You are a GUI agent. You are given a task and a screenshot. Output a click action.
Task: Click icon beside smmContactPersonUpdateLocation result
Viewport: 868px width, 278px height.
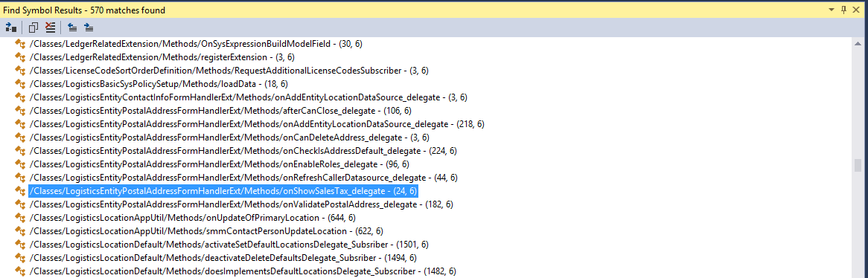21,231
